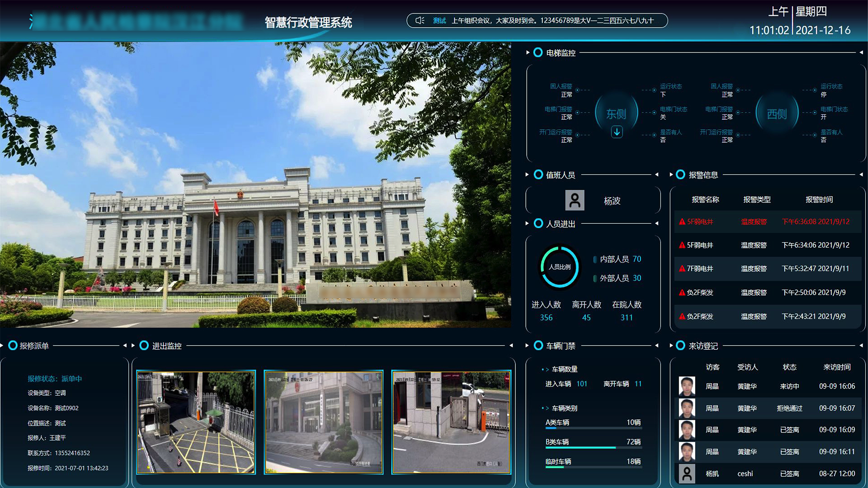Click 值班人员 panel right arrow

656,174
